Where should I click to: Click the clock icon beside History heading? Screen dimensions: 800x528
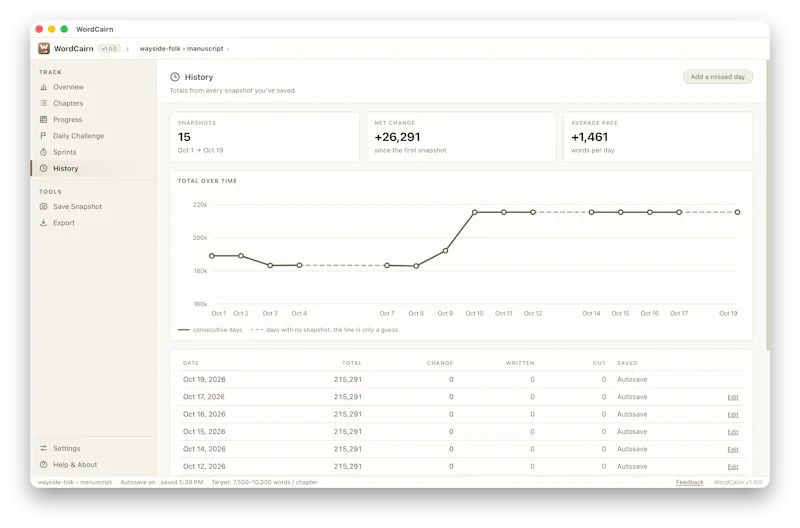175,77
